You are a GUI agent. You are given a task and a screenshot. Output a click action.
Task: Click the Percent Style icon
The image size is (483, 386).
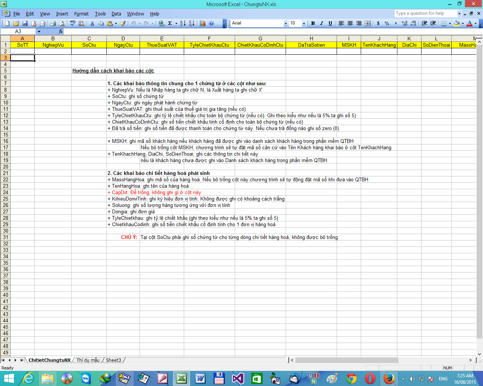pyautogui.click(x=387, y=23)
